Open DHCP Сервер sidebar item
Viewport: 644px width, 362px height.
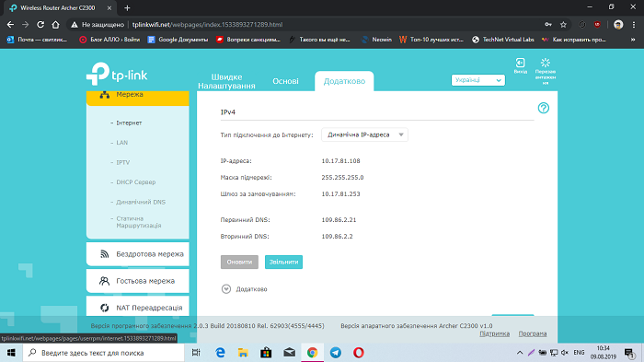pyautogui.click(x=136, y=182)
